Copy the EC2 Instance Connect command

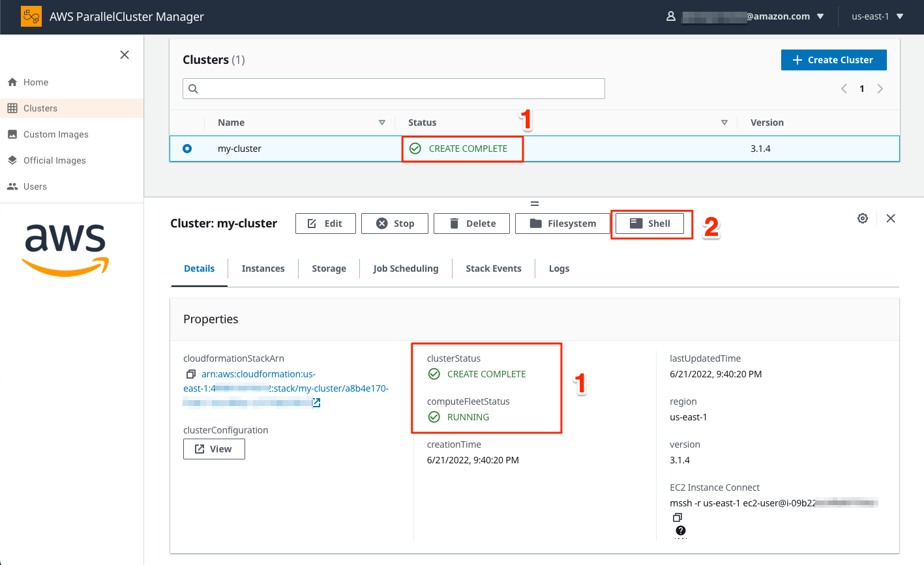point(677,517)
